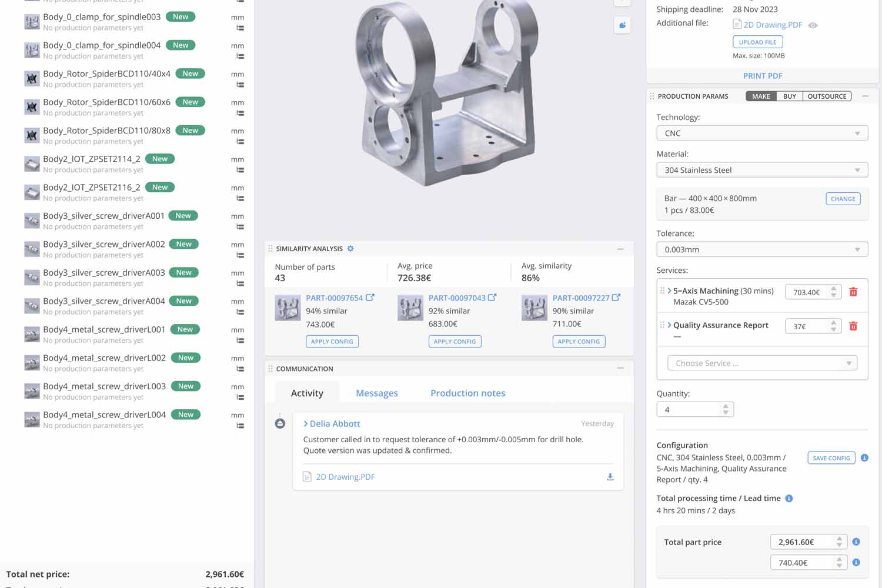Image resolution: width=882 pixels, height=588 pixels.
Task: Select Body4_metal_screw_driverL002 part in list
Action: tap(104, 358)
